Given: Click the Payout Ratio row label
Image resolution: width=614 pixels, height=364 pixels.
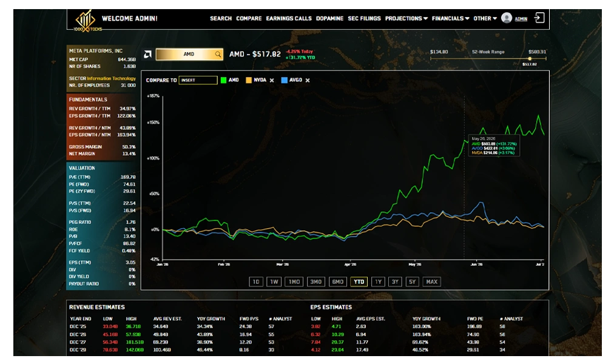Looking at the screenshot, I should click(x=84, y=284).
